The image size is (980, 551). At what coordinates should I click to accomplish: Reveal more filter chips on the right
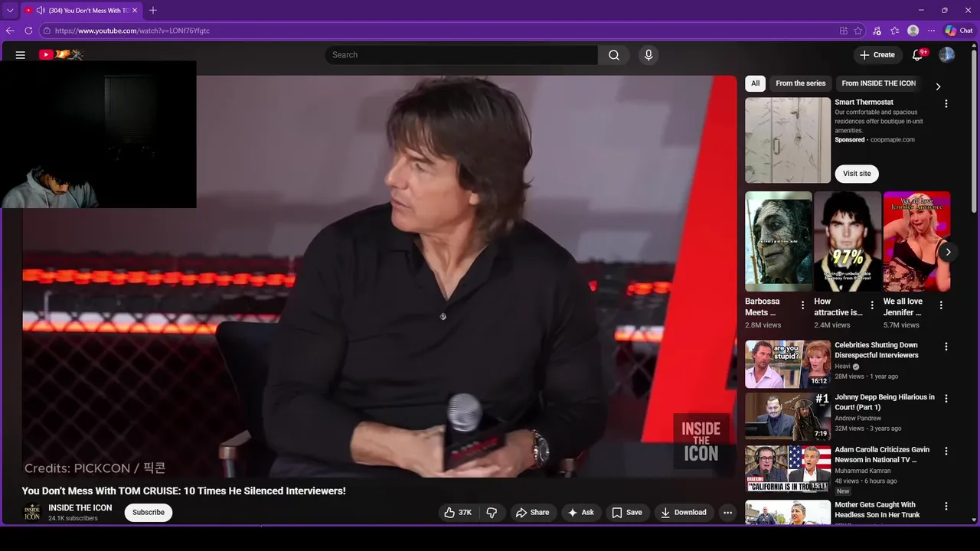(938, 86)
